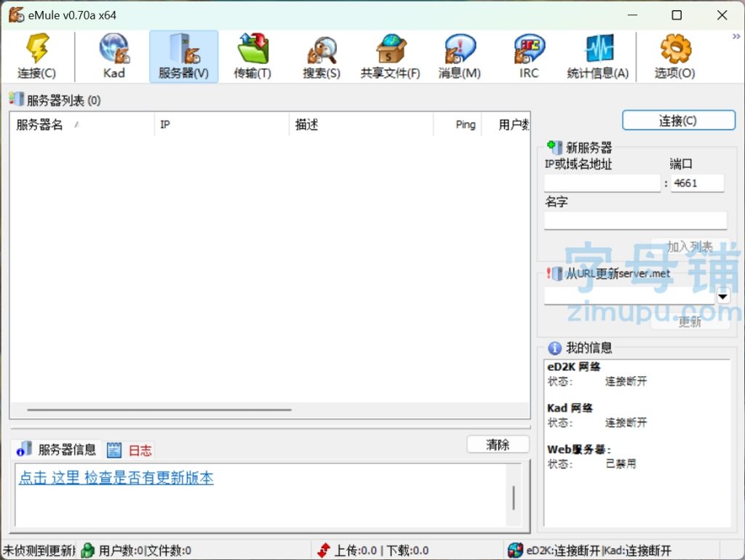Sort by Description (描述) column header
The width and height of the screenshot is (745, 560).
pos(361,124)
